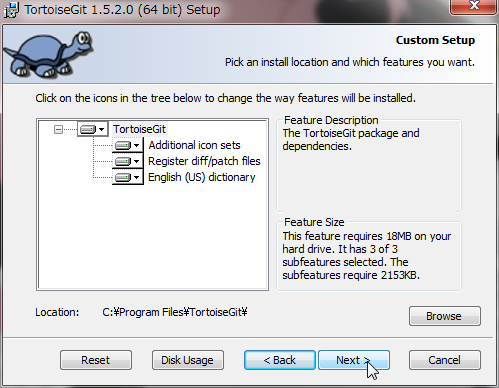Open the English (US) dictionary dropdown arrow
Image resolution: width=499 pixels, height=388 pixels.
[136, 177]
